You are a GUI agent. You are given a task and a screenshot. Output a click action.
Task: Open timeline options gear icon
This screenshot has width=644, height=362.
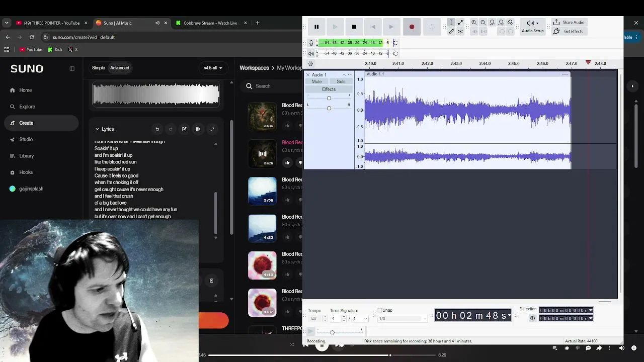click(310, 64)
